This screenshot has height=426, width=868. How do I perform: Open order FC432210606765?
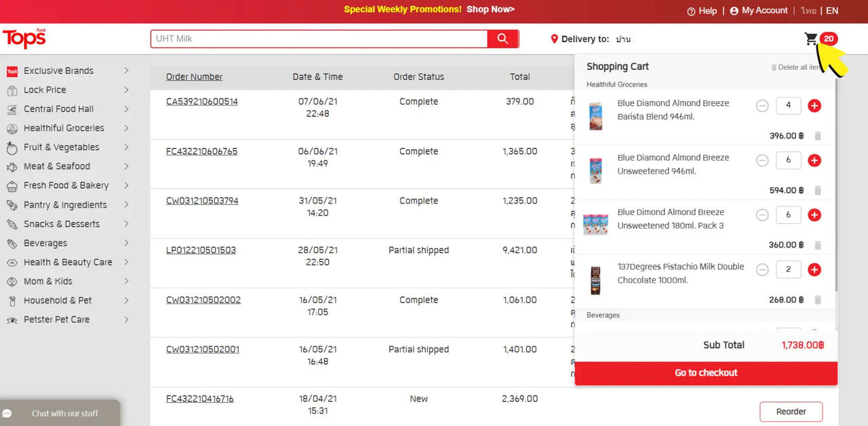click(201, 151)
